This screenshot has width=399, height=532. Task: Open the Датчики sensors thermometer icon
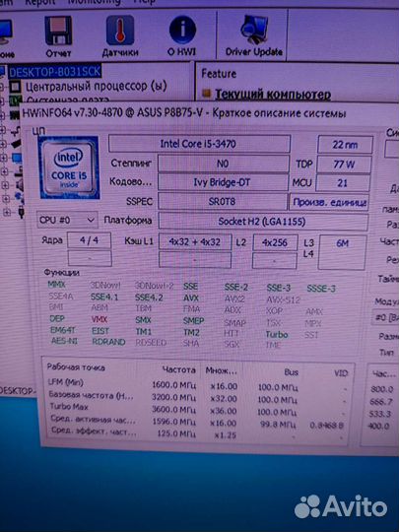120,37
